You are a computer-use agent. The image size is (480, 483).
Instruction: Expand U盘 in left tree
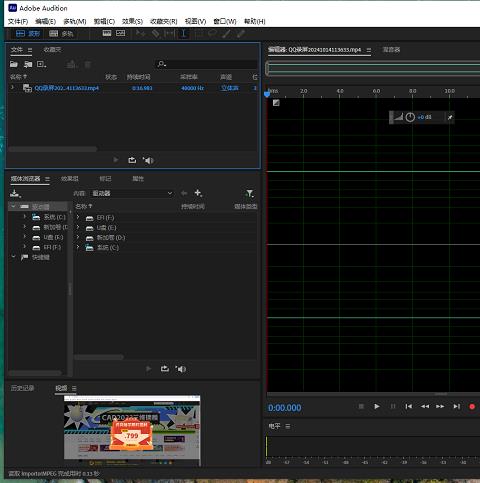(x=25, y=237)
